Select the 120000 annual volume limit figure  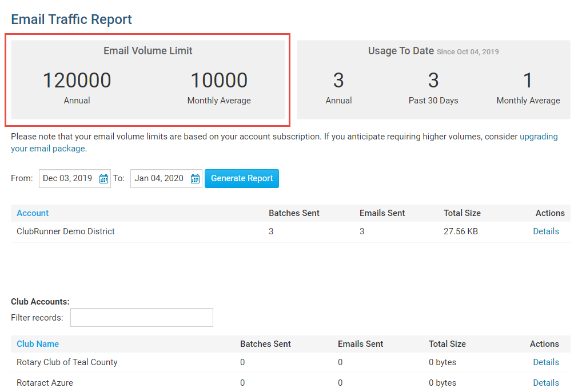(x=77, y=81)
